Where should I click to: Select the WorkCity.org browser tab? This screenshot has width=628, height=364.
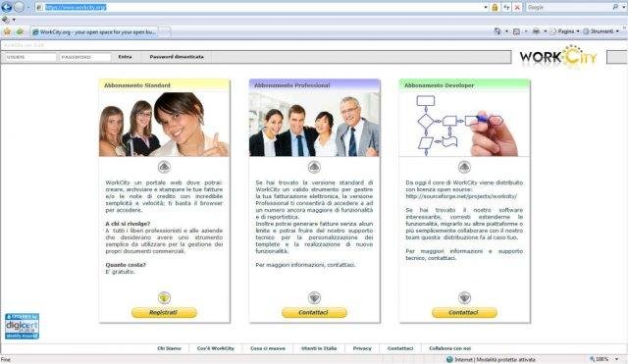[x=95, y=32]
